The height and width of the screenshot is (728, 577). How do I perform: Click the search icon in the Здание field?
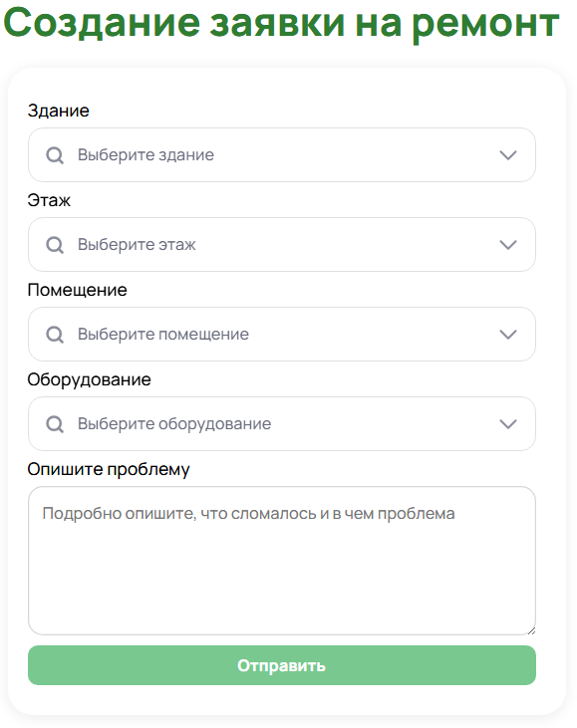pyautogui.click(x=55, y=155)
